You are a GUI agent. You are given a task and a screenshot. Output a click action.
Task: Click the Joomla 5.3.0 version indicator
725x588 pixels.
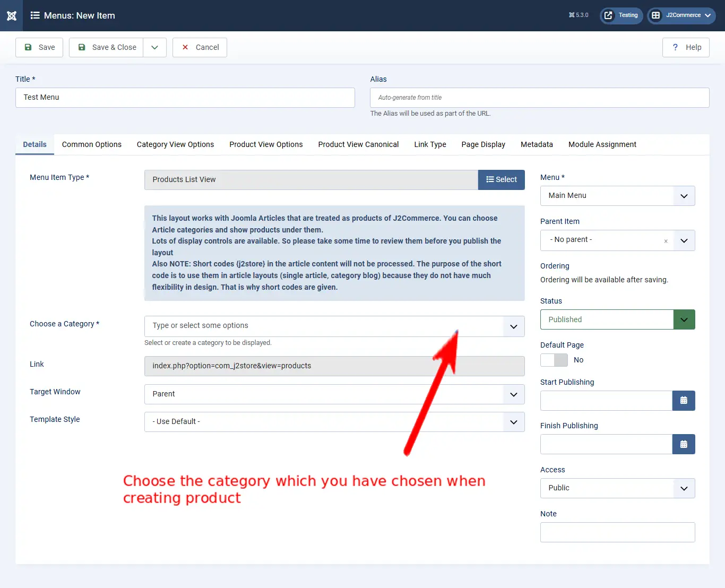tap(579, 15)
